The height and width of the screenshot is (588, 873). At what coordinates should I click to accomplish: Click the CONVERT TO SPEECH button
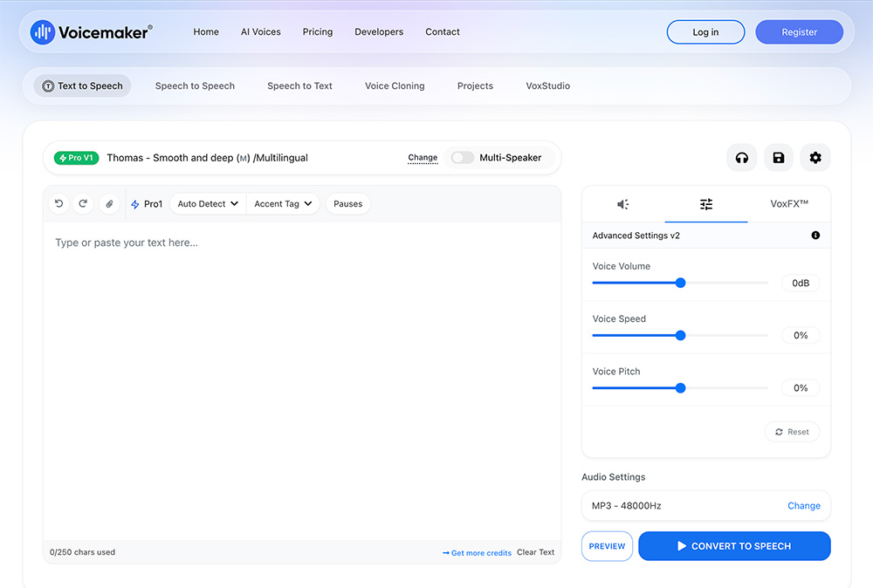pos(734,546)
